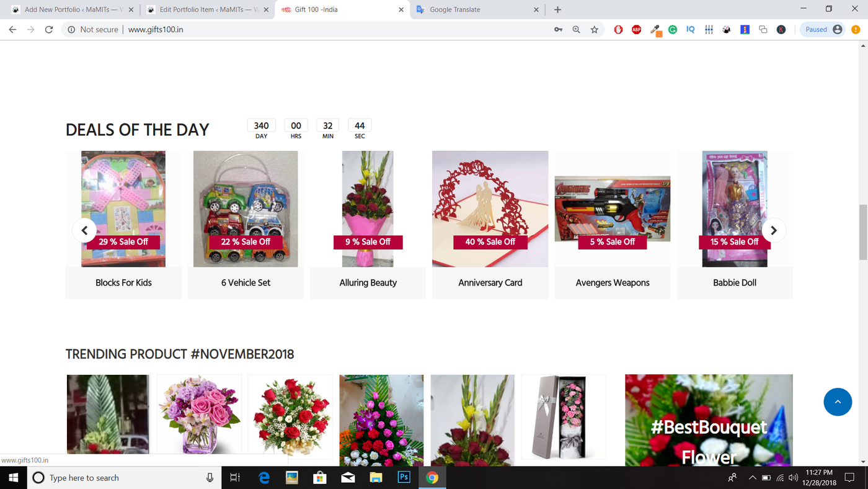Open Photoshop from the taskbar
Image resolution: width=868 pixels, height=489 pixels.
coord(404,477)
